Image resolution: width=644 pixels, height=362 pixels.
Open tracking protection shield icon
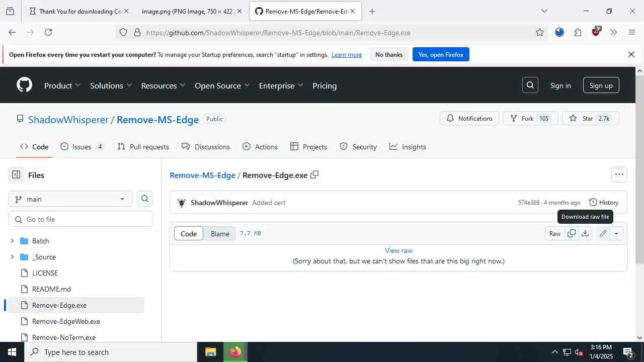tap(123, 33)
